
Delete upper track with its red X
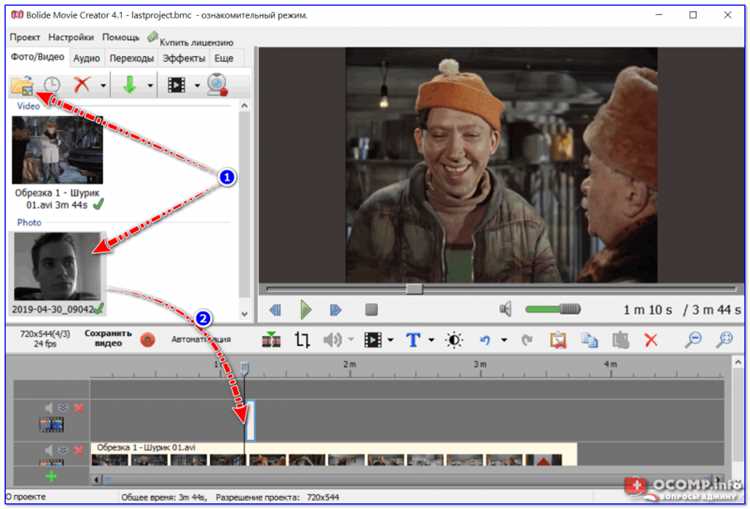(79, 408)
